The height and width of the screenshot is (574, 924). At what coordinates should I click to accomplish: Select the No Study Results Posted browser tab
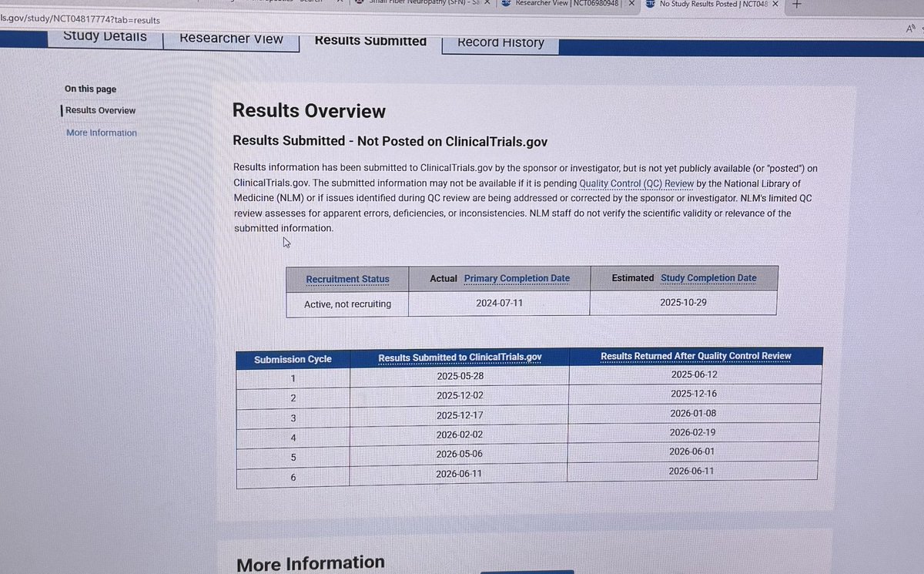712,4
